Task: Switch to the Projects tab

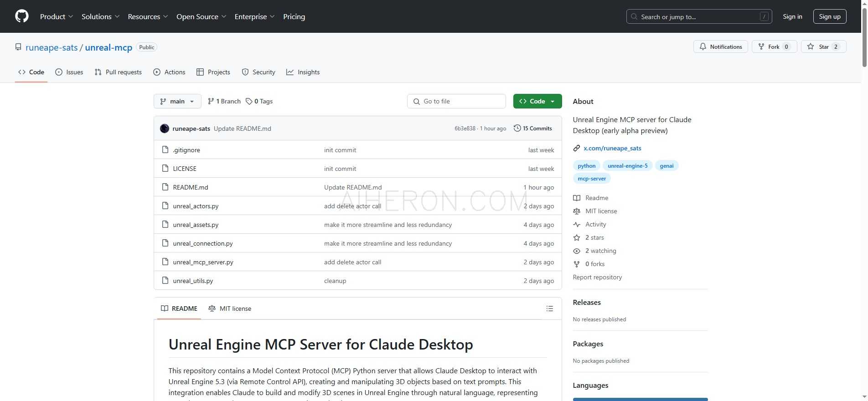Action: coord(213,72)
